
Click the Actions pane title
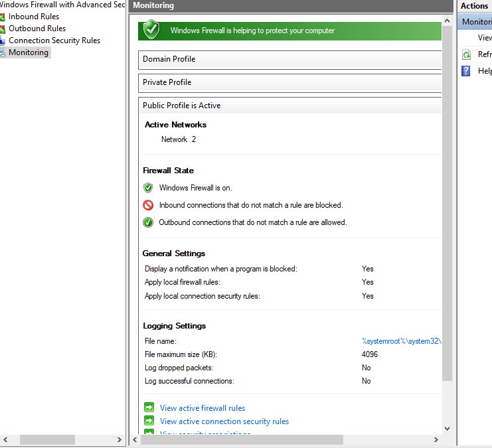[474, 6]
